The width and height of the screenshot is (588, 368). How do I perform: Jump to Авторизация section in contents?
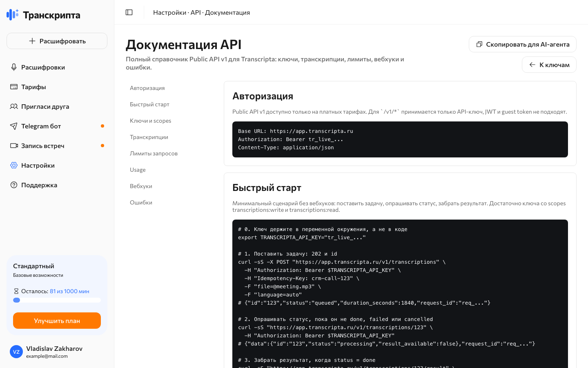[x=147, y=88]
